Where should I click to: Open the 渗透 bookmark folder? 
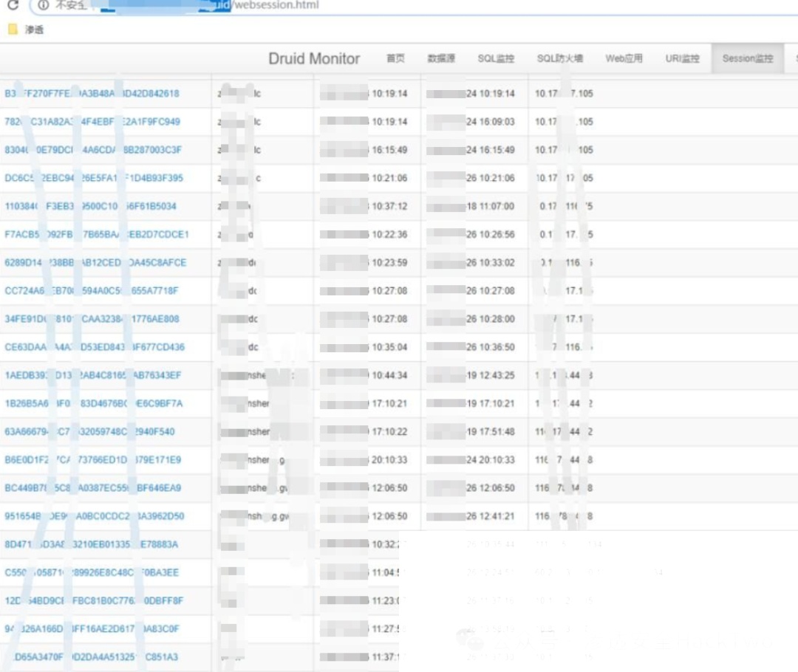27,30
